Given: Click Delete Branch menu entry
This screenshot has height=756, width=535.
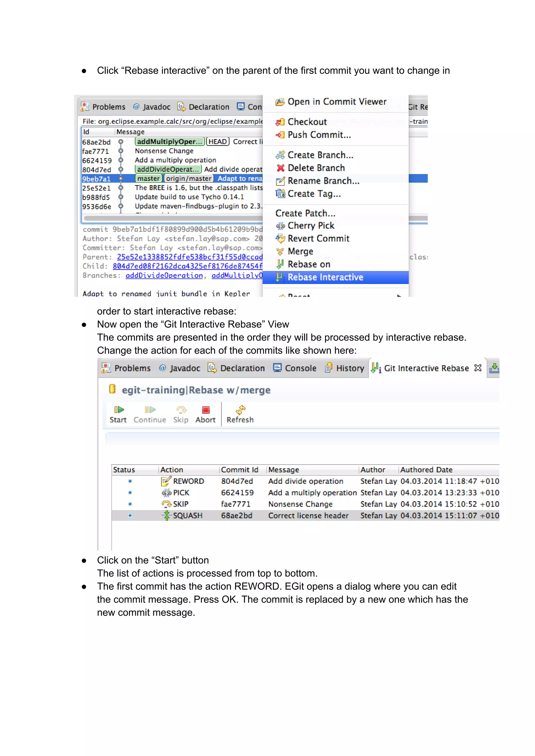Looking at the screenshot, I should coord(316,168).
